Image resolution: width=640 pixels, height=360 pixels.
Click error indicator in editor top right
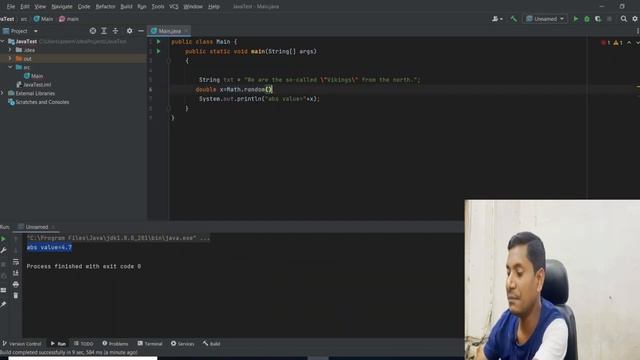(x=605, y=42)
